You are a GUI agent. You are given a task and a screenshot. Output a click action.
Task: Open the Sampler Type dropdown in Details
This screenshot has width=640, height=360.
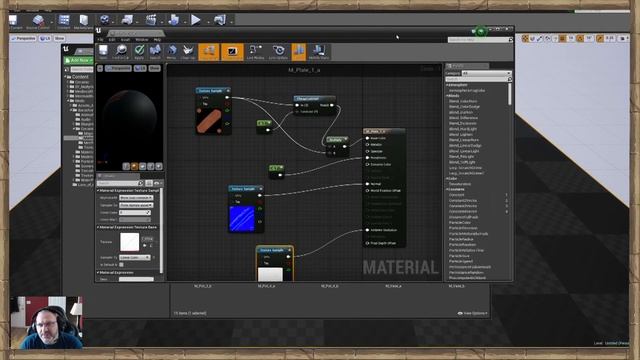point(135,258)
